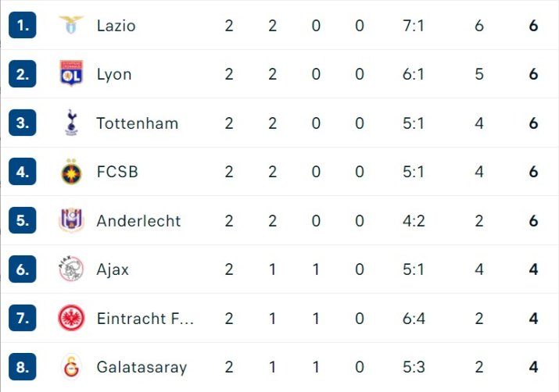Select the Ajax club logo

click(x=71, y=269)
